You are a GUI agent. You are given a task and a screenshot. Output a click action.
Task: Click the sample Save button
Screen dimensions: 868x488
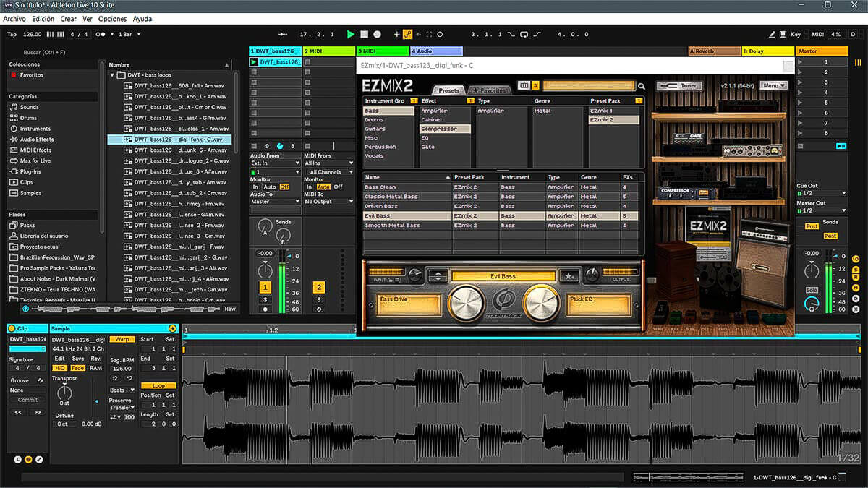click(78, 359)
